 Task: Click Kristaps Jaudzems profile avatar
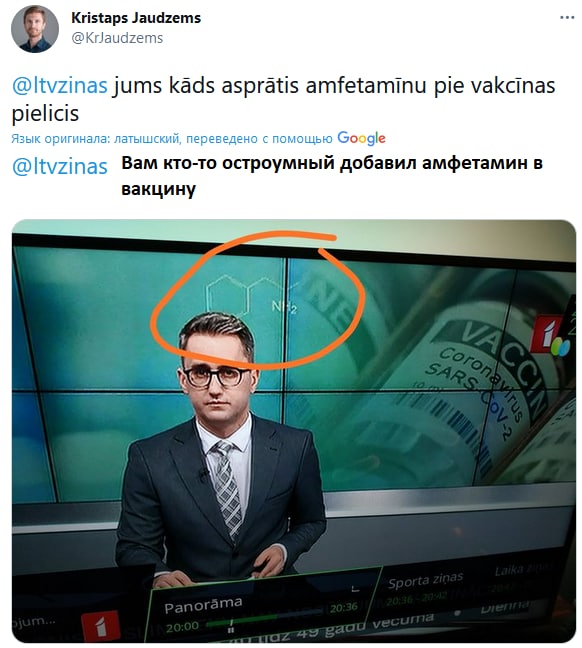[35, 29]
